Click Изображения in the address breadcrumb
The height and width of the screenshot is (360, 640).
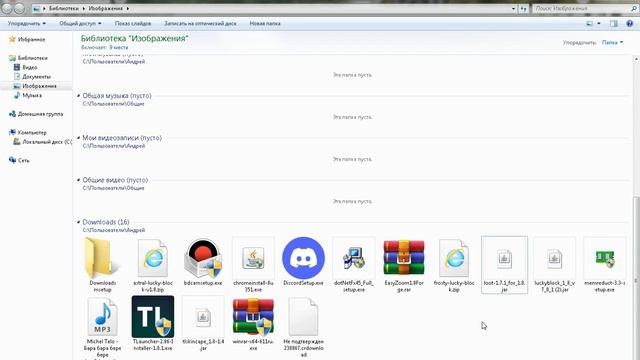pyautogui.click(x=106, y=8)
